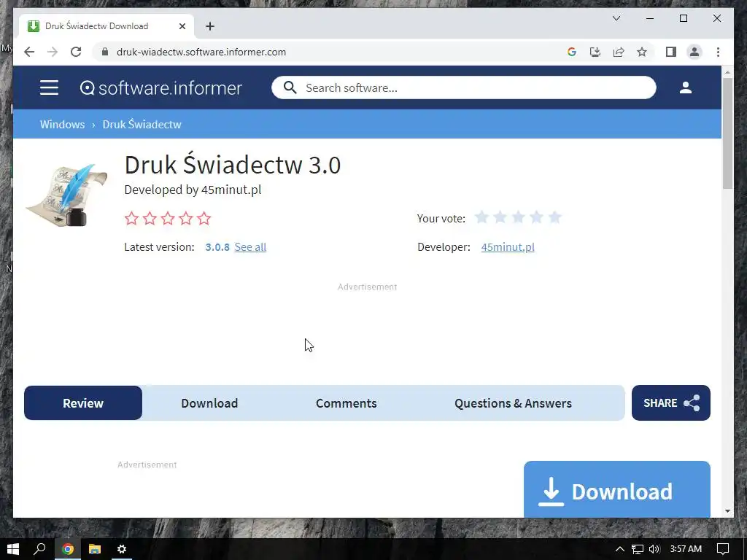Click the Google icon in the address bar
The image size is (747, 560).
point(572,52)
